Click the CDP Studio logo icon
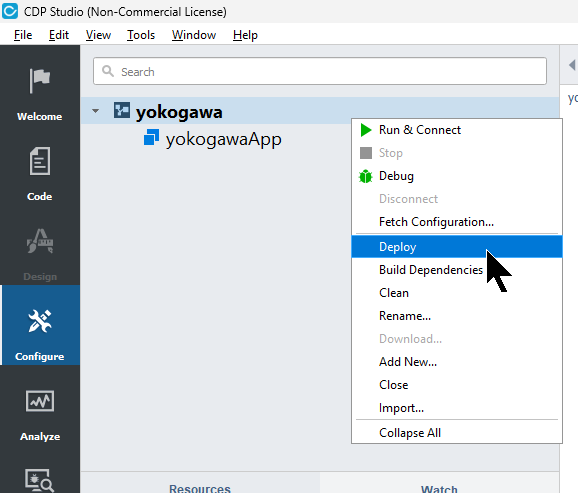The width and height of the screenshot is (578, 493). coord(10,11)
